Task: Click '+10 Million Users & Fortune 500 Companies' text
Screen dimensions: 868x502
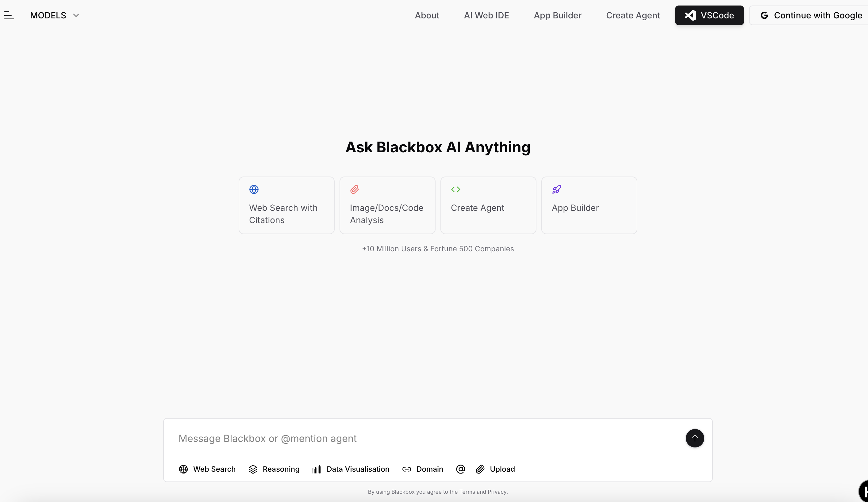Action: 438,249
